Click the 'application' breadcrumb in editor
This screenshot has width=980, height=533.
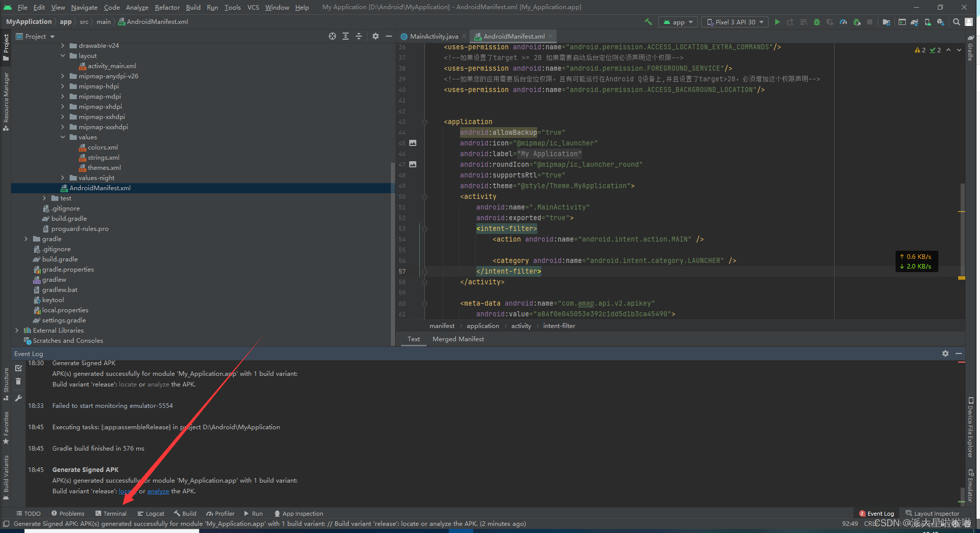[483, 326]
